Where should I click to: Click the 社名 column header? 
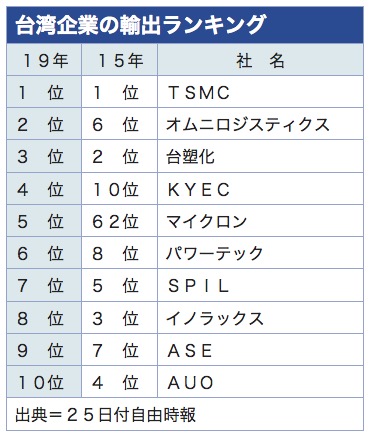(x=260, y=60)
